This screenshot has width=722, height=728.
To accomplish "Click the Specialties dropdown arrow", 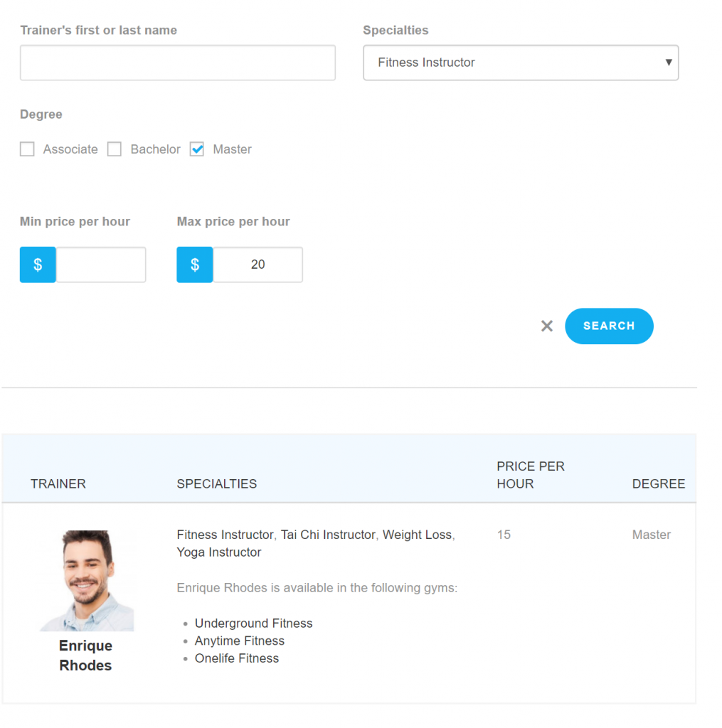I will [668, 63].
